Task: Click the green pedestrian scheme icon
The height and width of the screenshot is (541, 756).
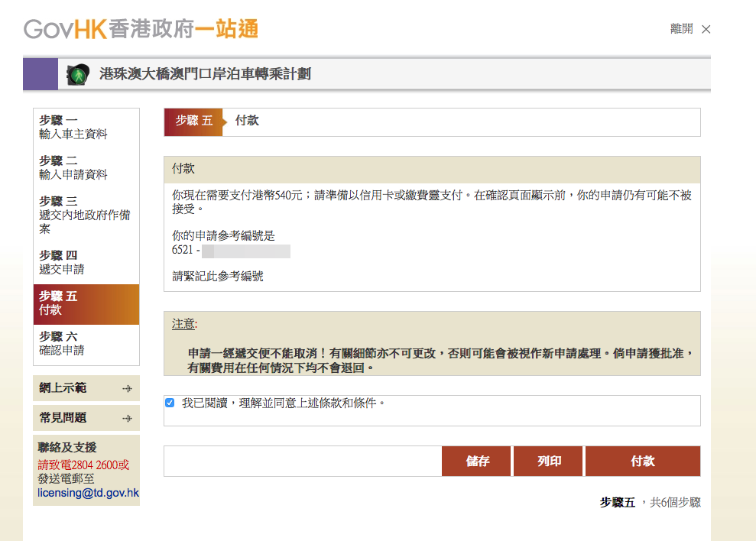Action: (x=77, y=74)
